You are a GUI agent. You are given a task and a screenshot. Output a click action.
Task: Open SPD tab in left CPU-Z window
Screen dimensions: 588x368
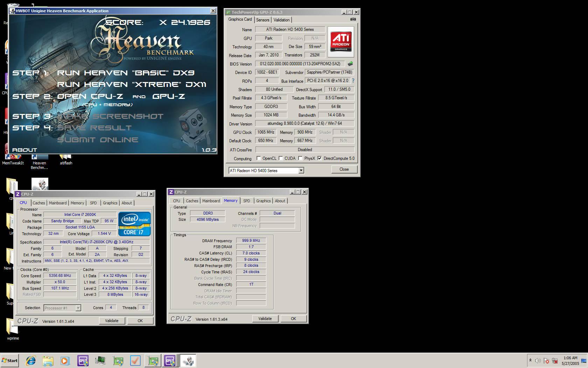click(93, 203)
